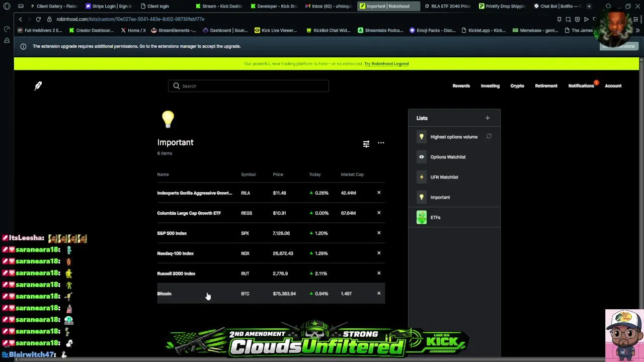Switch to Inbox (62) Gmail tab
This screenshot has width=644, height=362.
[328, 6]
